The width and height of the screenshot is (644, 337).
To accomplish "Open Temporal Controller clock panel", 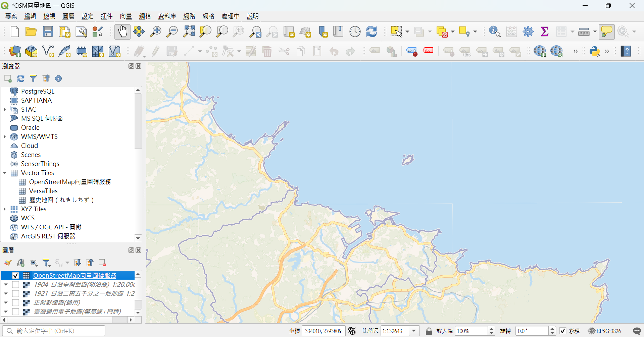I will 355,32.
